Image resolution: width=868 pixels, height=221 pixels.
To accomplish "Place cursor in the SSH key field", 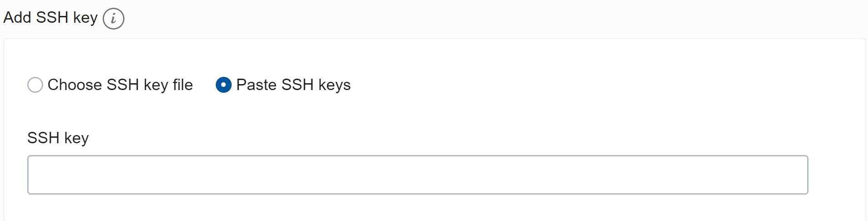I will pyautogui.click(x=417, y=175).
